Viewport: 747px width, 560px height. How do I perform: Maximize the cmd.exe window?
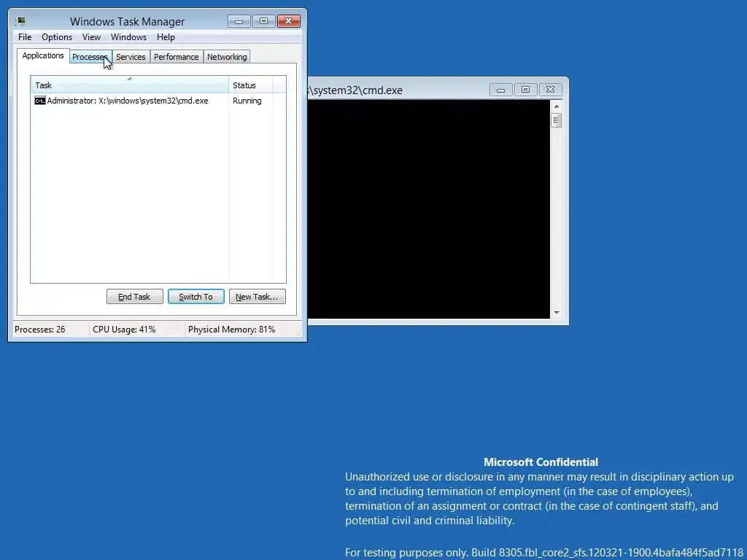point(525,90)
